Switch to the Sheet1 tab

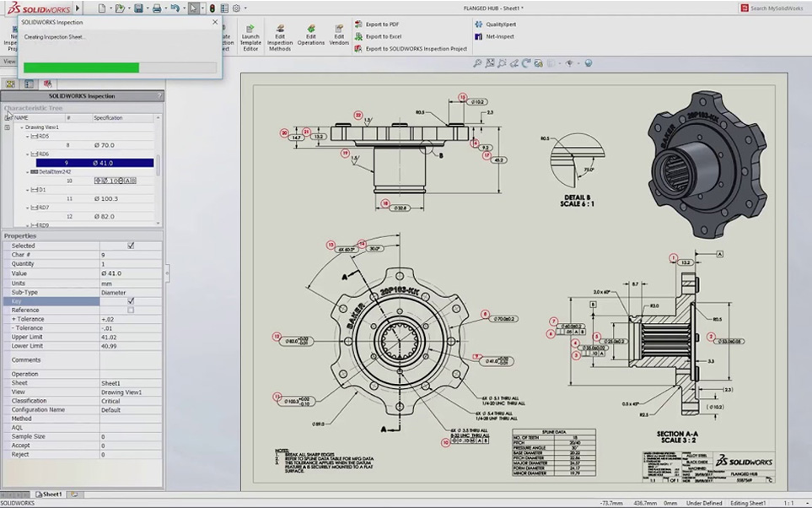(x=48, y=494)
